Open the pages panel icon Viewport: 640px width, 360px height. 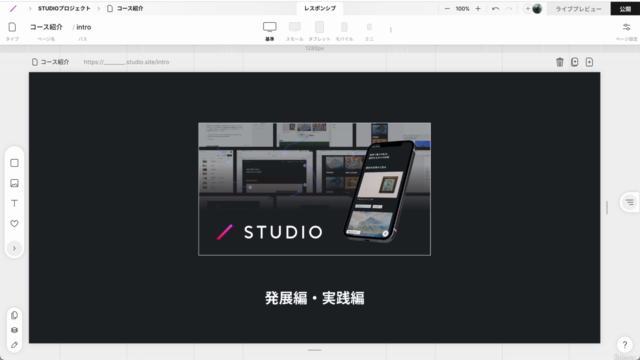(14, 315)
